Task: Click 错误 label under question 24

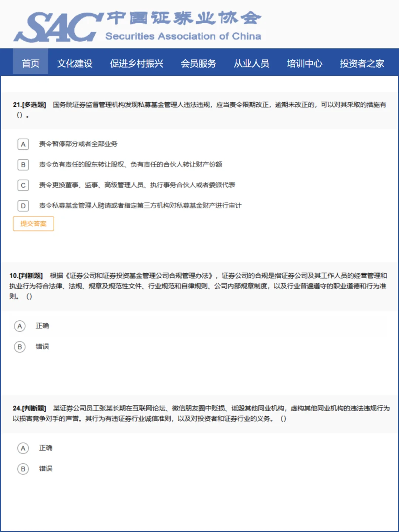Action: [46, 468]
